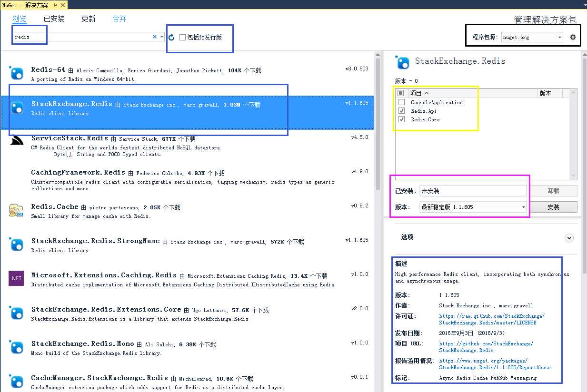587x392 pixels.
Task: Click the ServiceStack.Redis package icon
Action: tap(17, 141)
